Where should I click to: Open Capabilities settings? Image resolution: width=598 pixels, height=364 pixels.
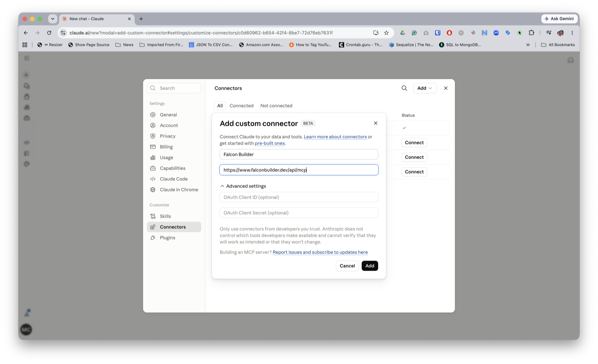coord(174,168)
